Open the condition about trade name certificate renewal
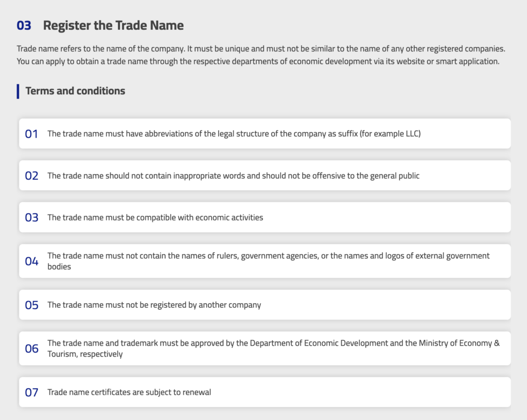Screen dimensions: 527x420 (x=129, y=393)
